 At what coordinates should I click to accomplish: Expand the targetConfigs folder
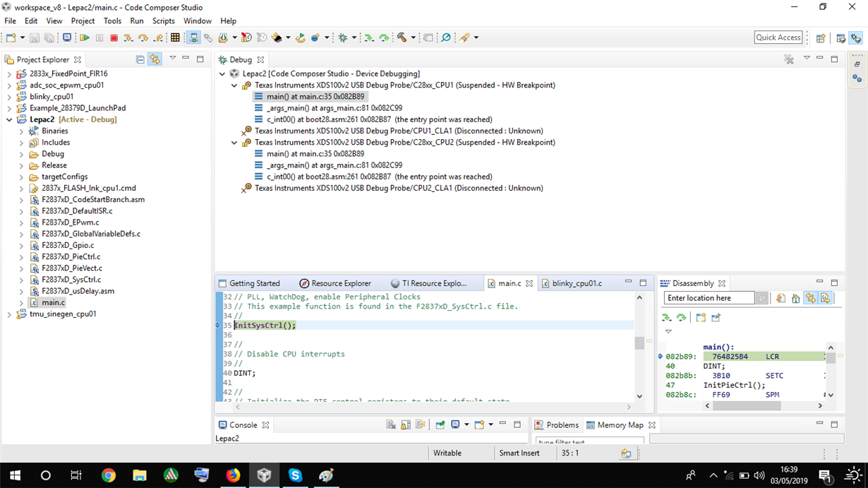point(21,177)
